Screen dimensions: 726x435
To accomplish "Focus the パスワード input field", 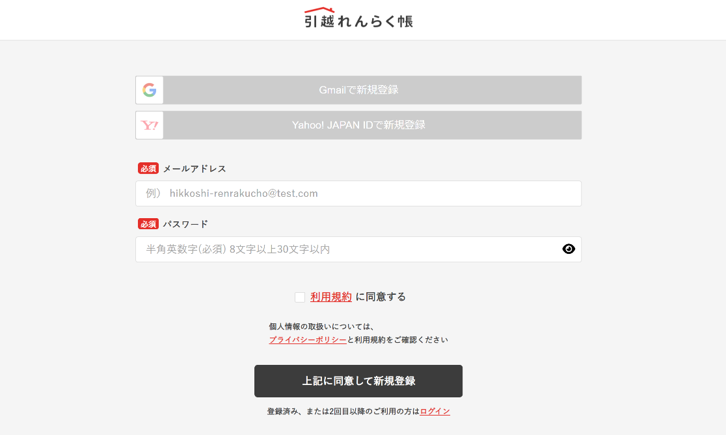I will click(x=345, y=249).
